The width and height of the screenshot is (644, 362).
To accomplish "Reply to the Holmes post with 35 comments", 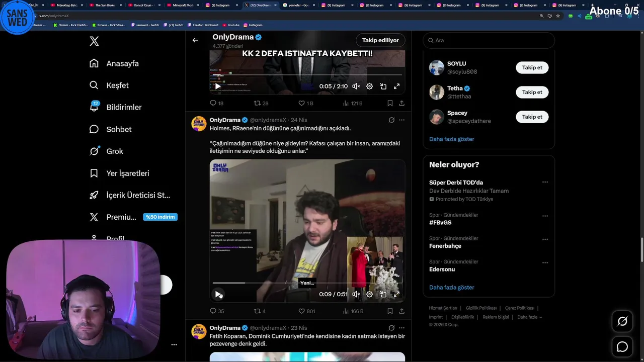I will (216, 311).
